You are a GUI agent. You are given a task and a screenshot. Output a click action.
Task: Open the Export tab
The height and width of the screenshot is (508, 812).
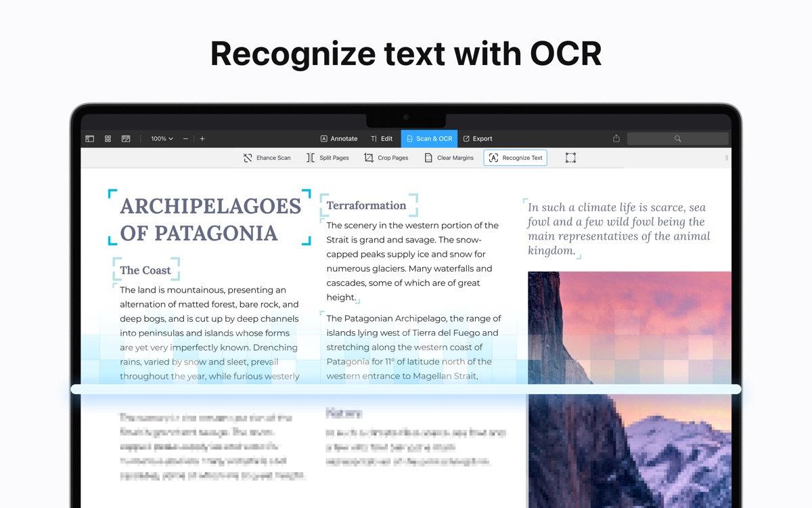tap(478, 138)
